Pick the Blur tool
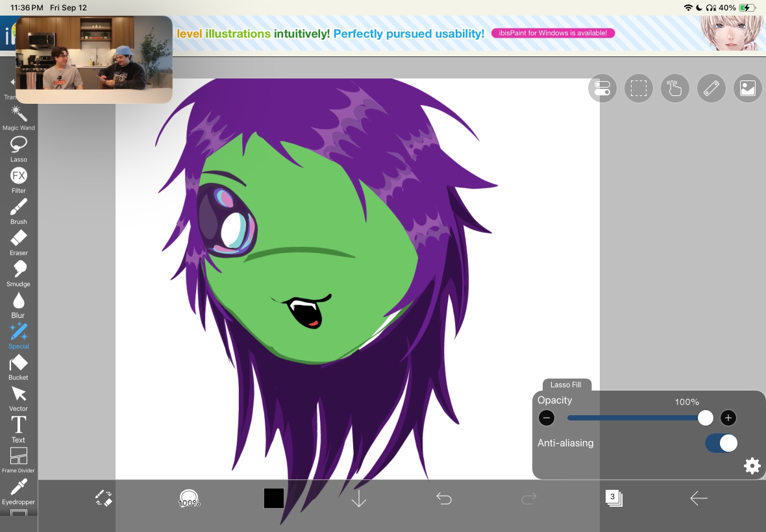Viewport: 766px width, 532px height. 19,306
